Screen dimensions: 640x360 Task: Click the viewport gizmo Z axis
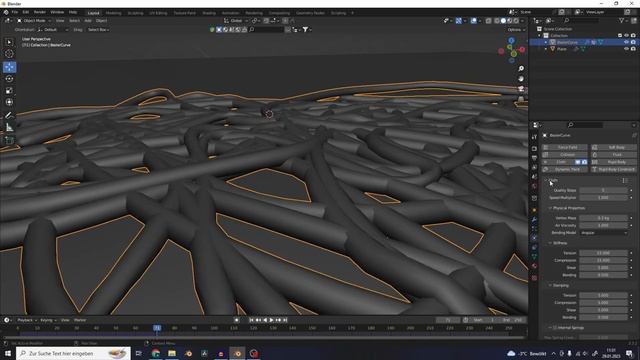511,40
